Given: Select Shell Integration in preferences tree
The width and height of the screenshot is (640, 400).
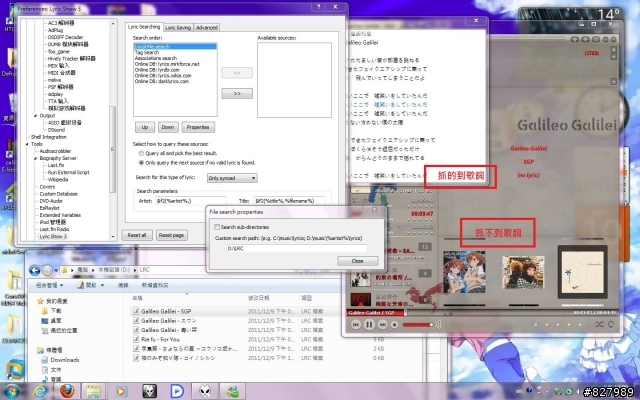Looking at the screenshot, I should [49, 137].
